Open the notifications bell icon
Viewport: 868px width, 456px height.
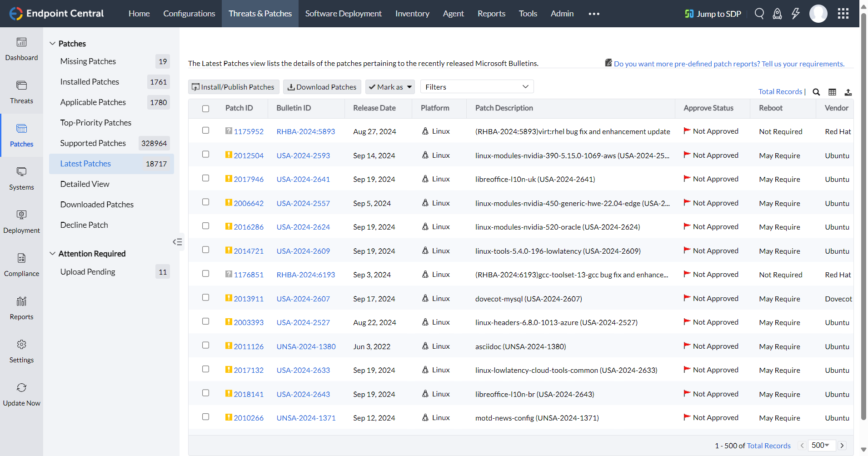coord(777,14)
